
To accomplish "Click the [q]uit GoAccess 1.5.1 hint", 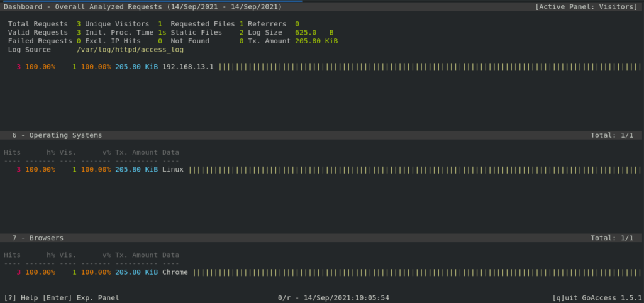I will click(x=597, y=298).
